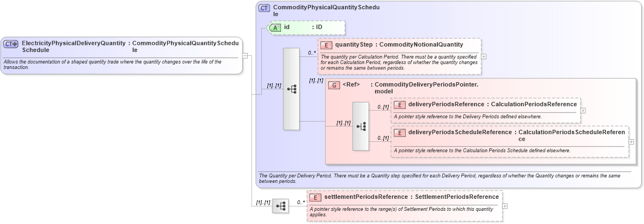Click the quantityStep element name
644x224 pixels.
pyautogui.click(x=354, y=44)
